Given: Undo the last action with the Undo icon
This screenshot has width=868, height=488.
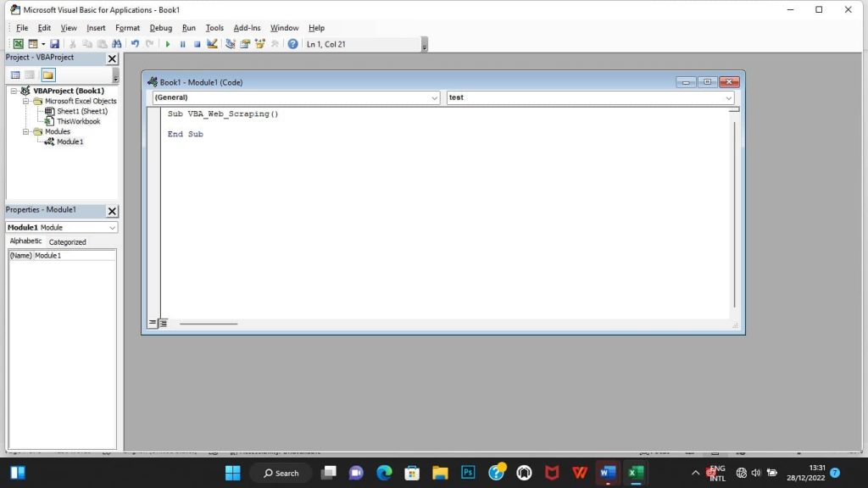Looking at the screenshot, I should (x=135, y=44).
